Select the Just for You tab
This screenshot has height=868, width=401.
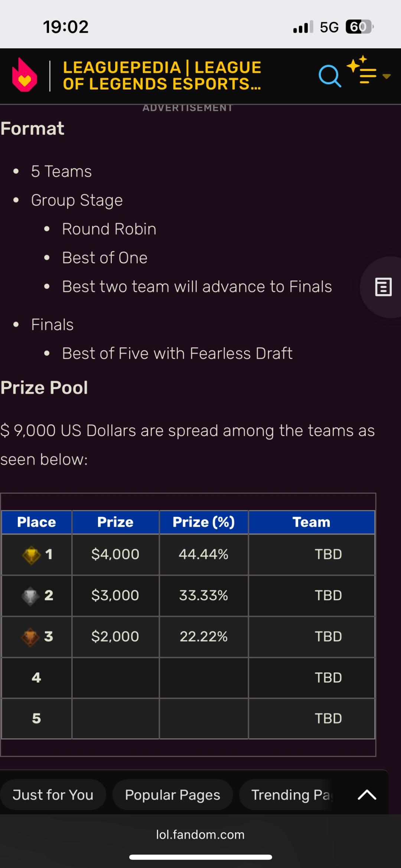click(x=53, y=795)
